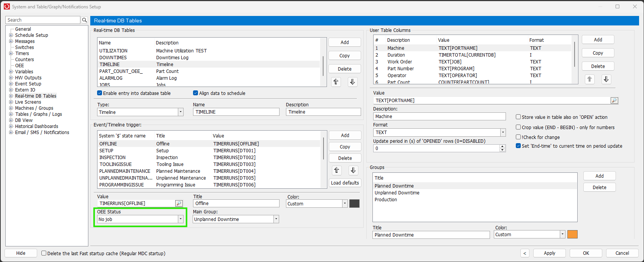Open the Format dropdown showing TEXT

pyautogui.click(x=503, y=133)
